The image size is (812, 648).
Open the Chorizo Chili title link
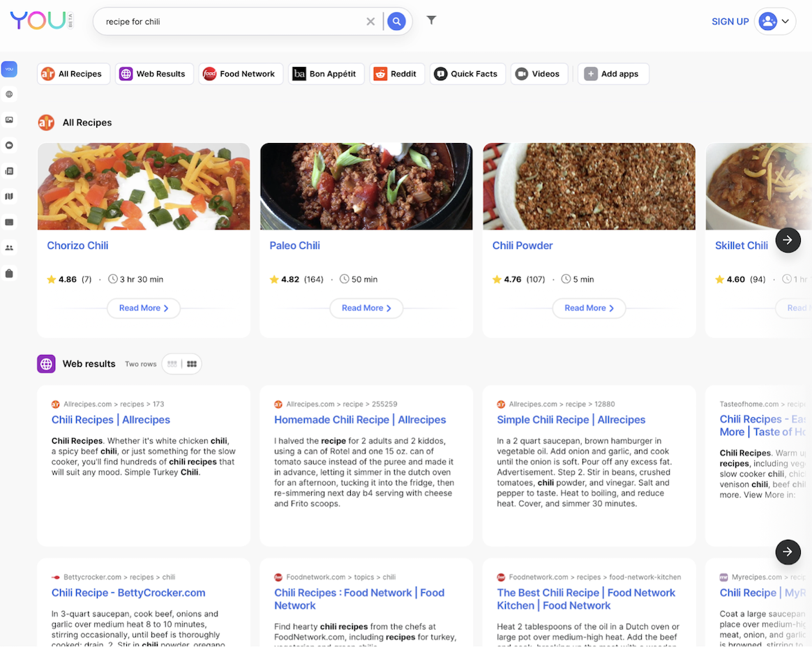coord(77,246)
